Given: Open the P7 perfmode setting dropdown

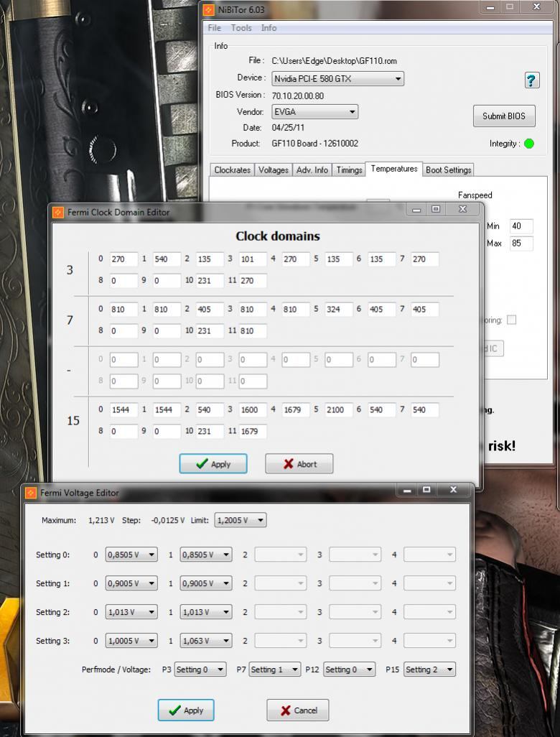Looking at the screenshot, I should pos(274,669).
